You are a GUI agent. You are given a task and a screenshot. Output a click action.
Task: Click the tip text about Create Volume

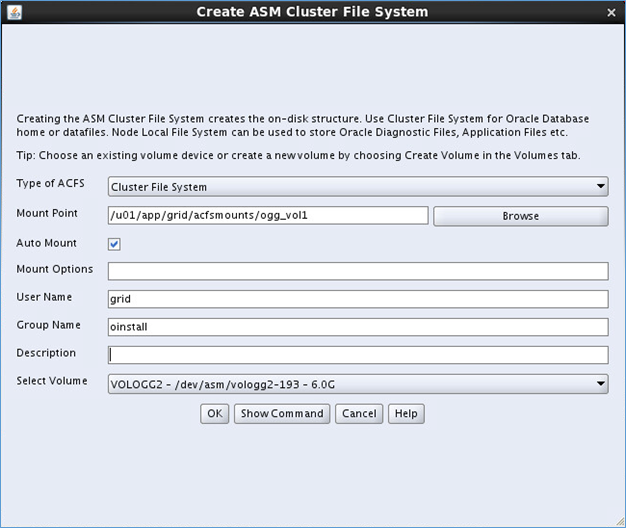pos(298,155)
